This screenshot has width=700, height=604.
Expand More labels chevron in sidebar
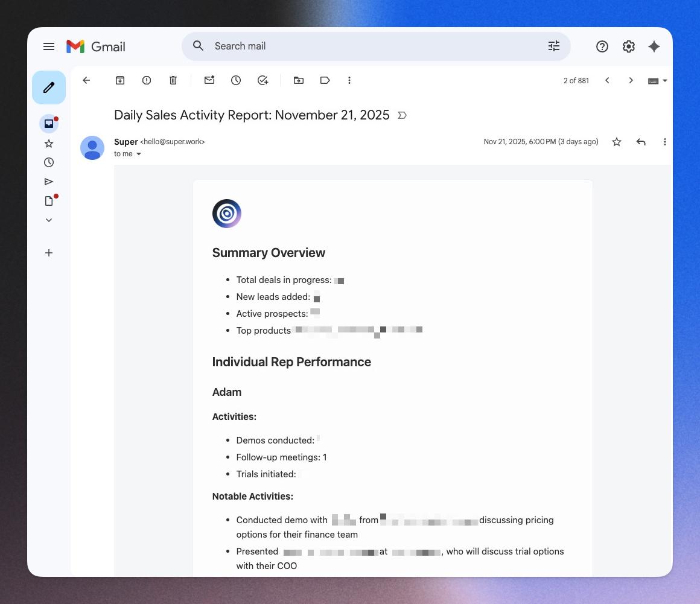(49, 220)
